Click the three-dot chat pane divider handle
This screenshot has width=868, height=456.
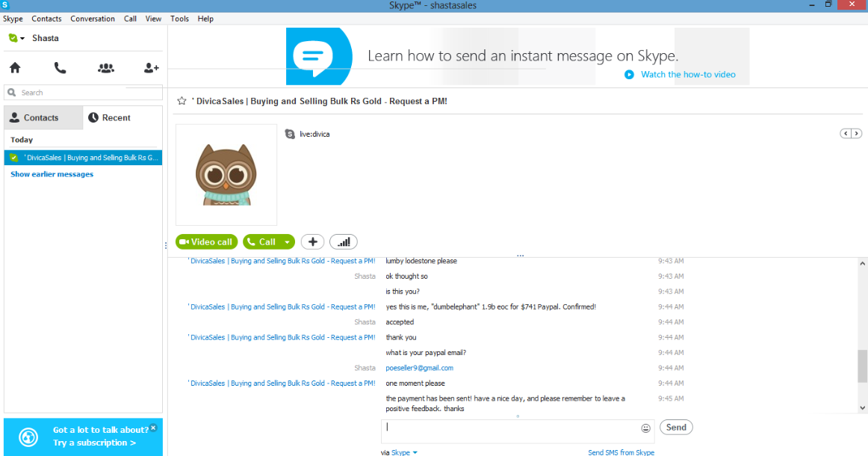[x=520, y=256]
